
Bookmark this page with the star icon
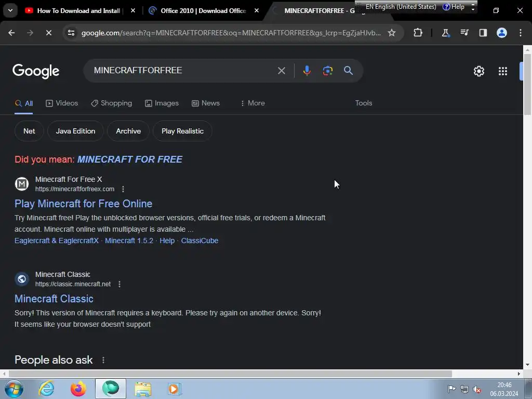(392, 33)
